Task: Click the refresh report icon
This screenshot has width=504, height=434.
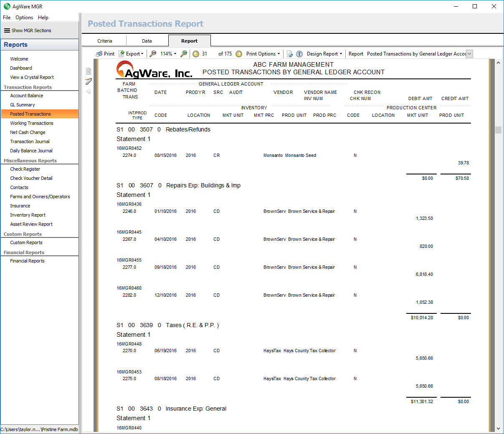Action: (x=290, y=54)
